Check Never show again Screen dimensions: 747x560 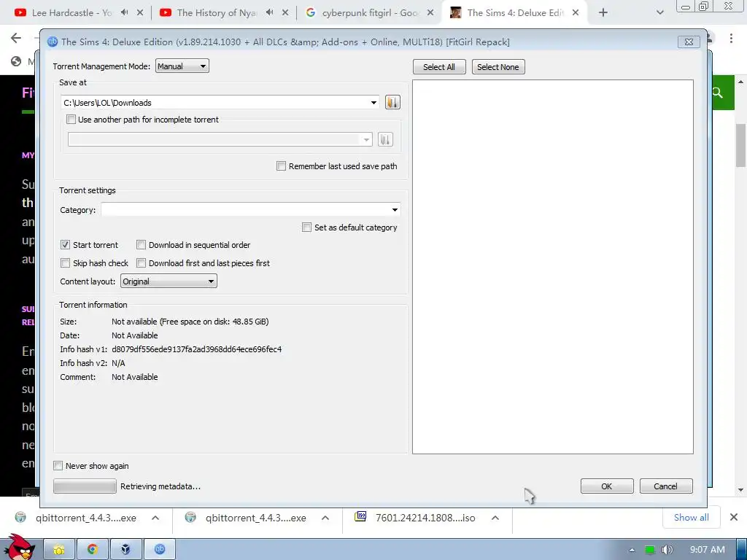tap(58, 466)
